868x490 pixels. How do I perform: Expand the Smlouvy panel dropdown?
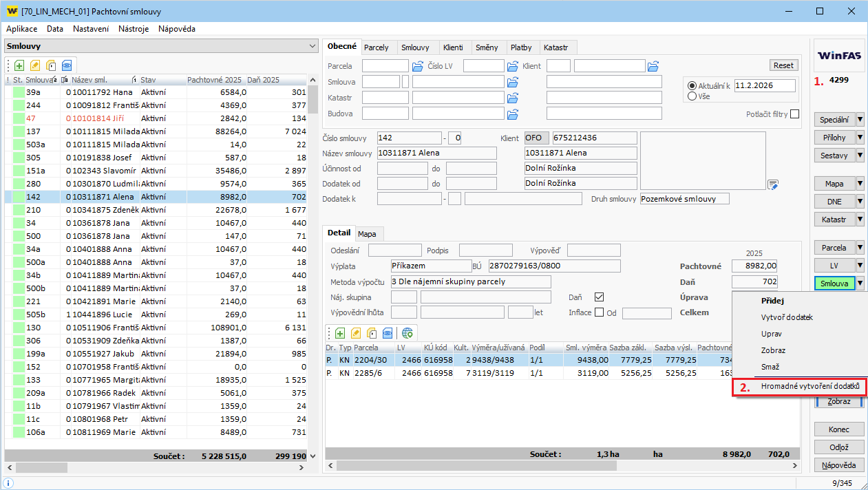313,46
